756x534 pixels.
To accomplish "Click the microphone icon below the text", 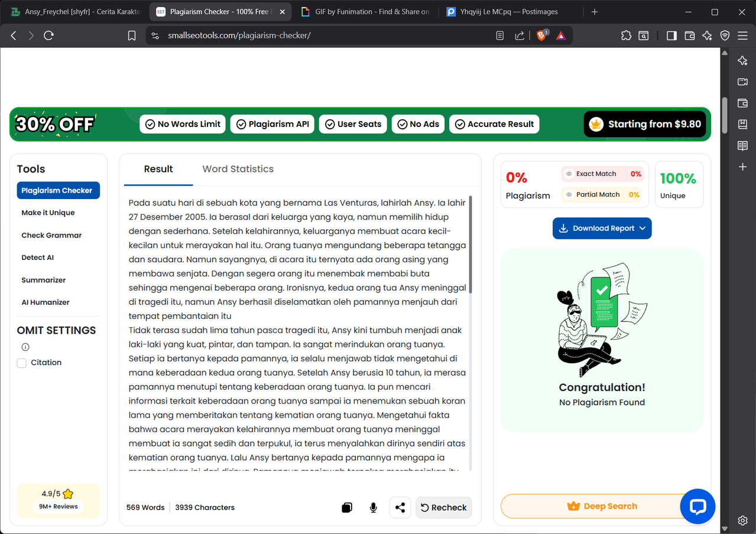I will (x=374, y=507).
